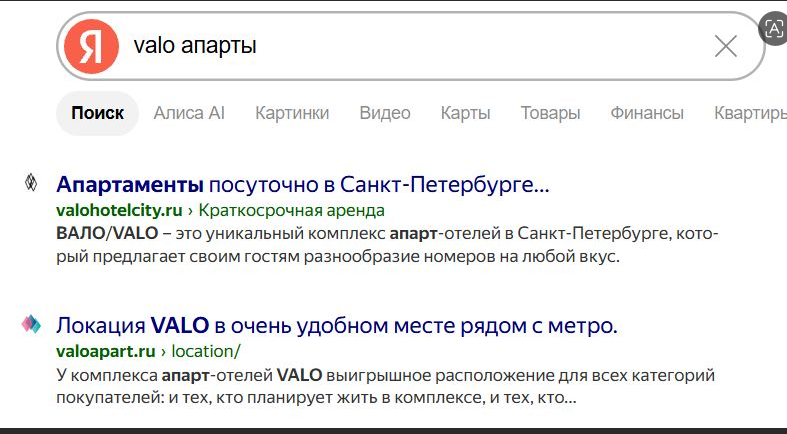
Task: Clear the search query with the X
Action: point(726,46)
